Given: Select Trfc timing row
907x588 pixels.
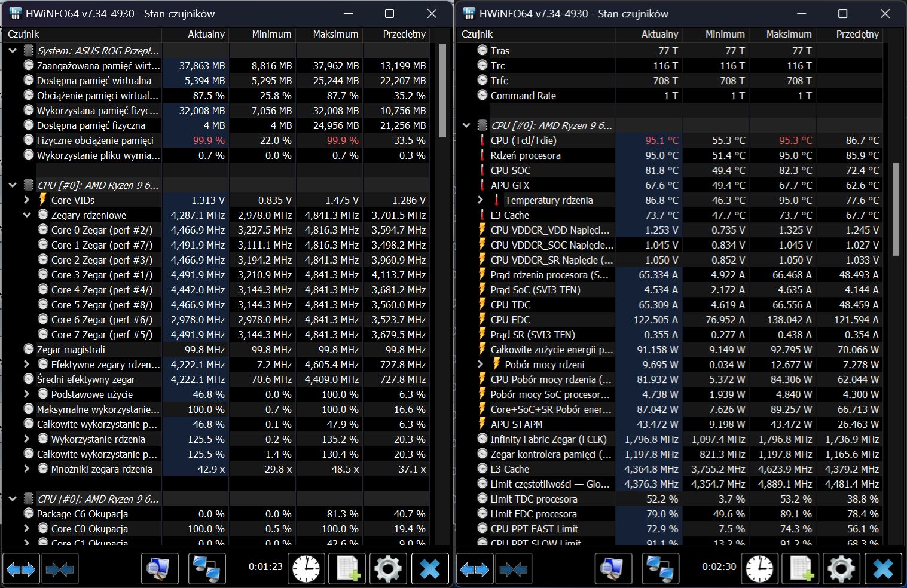Looking at the screenshot, I should point(670,81).
